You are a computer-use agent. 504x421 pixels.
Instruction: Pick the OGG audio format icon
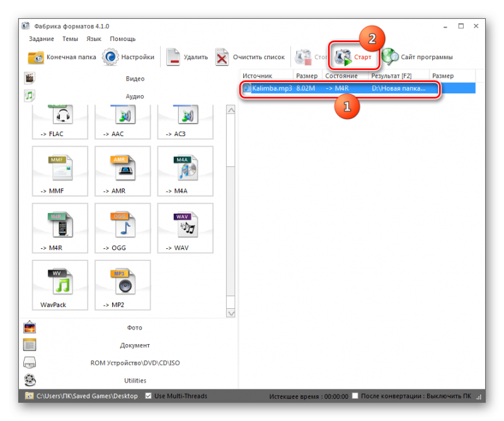point(122,229)
